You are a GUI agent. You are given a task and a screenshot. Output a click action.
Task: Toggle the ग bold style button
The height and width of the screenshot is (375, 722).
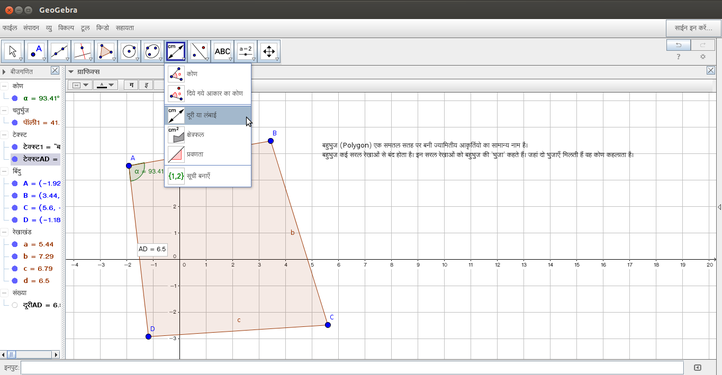(132, 85)
